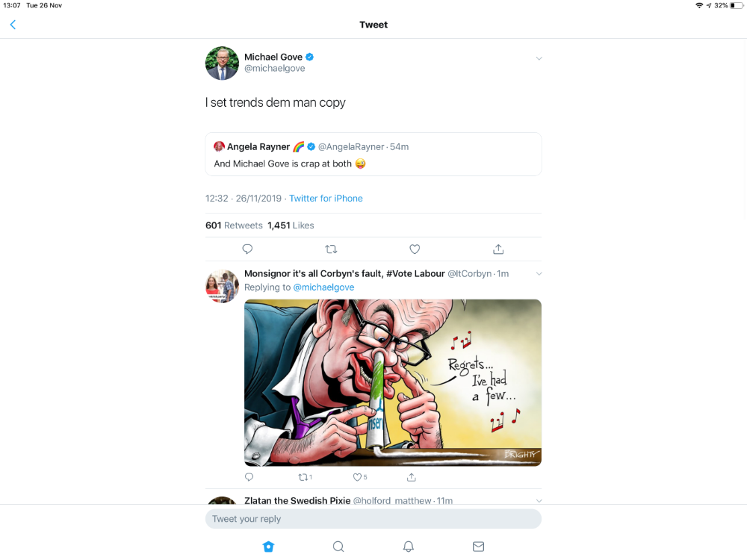
Task: Expand options chevron on Monsignor's reply
Action: 539,274
